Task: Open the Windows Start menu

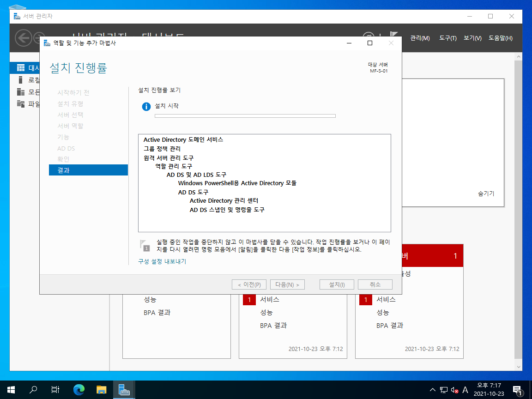Action: (11, 389)
